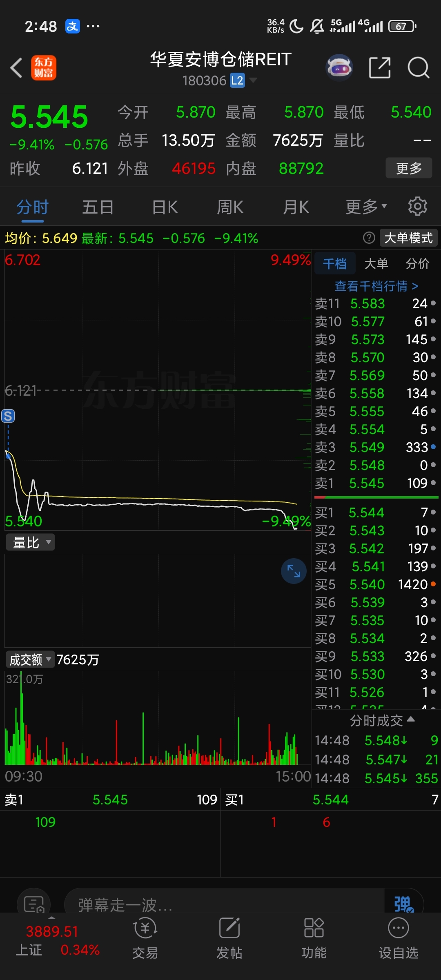
Task: Switch to the 分时 tab
Action: pos(33,207)
